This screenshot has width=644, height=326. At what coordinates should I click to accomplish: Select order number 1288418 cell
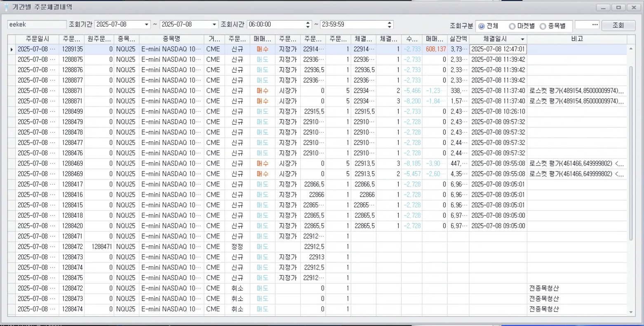click(x=72, y=215)
